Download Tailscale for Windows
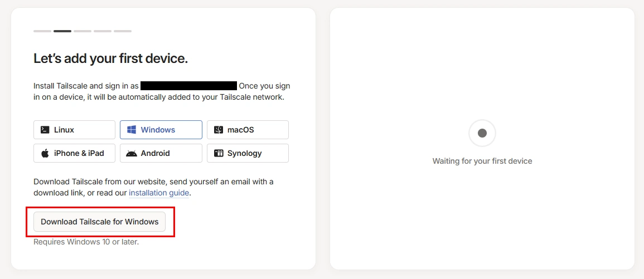The height and width of the screenshot is (279, 644). click(99, 222)
